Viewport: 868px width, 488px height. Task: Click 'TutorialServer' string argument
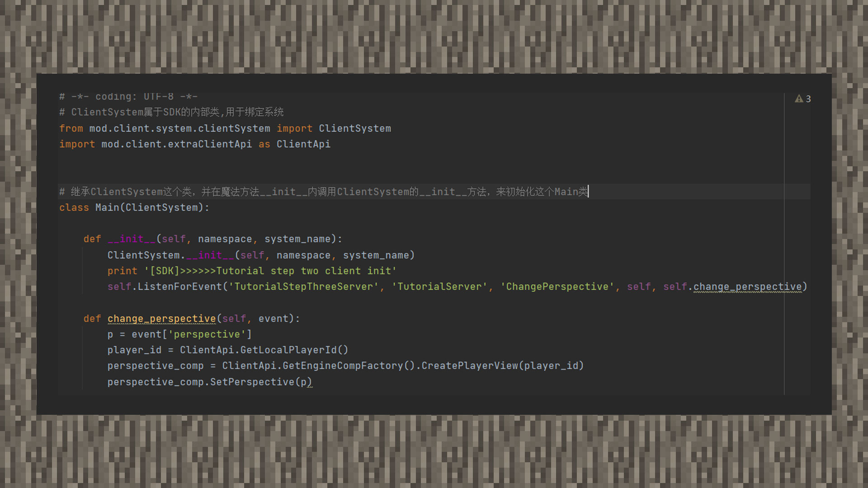click(x=439, y=286)
